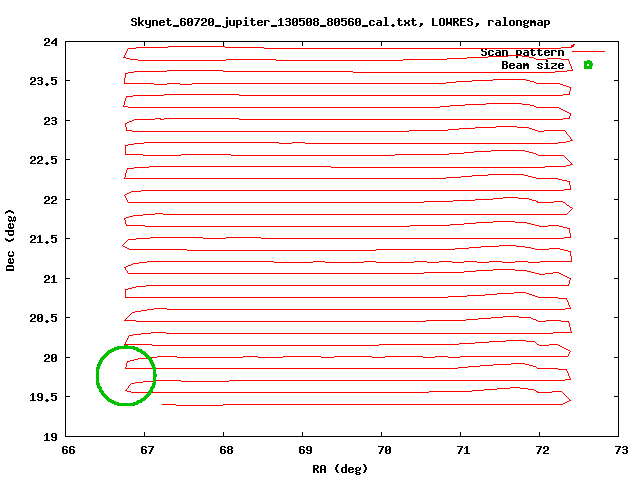The height and width of the screenshot is (480, 640).
Task: Click the Dec tick label 20.5
Action: point(44,318)
